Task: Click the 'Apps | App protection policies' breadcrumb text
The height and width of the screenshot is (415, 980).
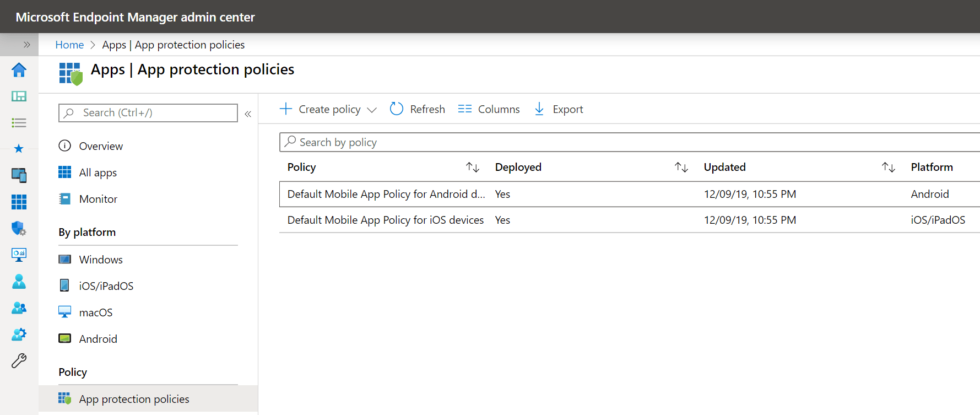Action: coord(174,45)
